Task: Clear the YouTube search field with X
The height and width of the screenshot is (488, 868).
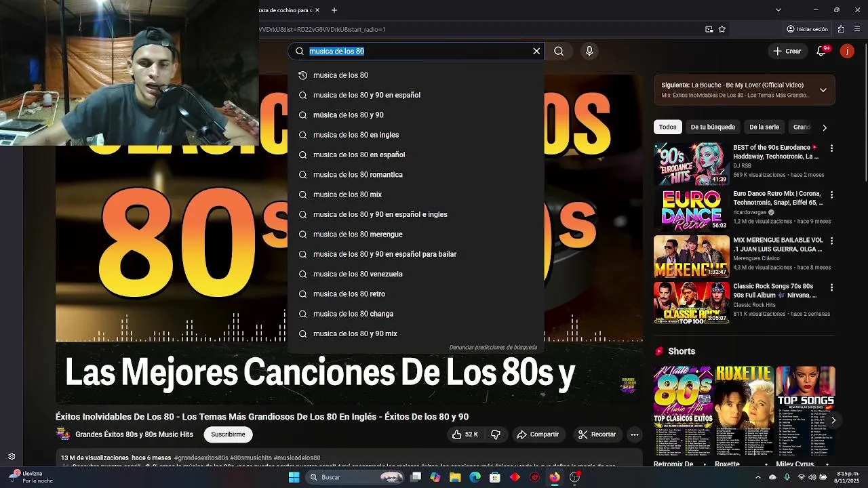Action: click(x=536, y=51)
